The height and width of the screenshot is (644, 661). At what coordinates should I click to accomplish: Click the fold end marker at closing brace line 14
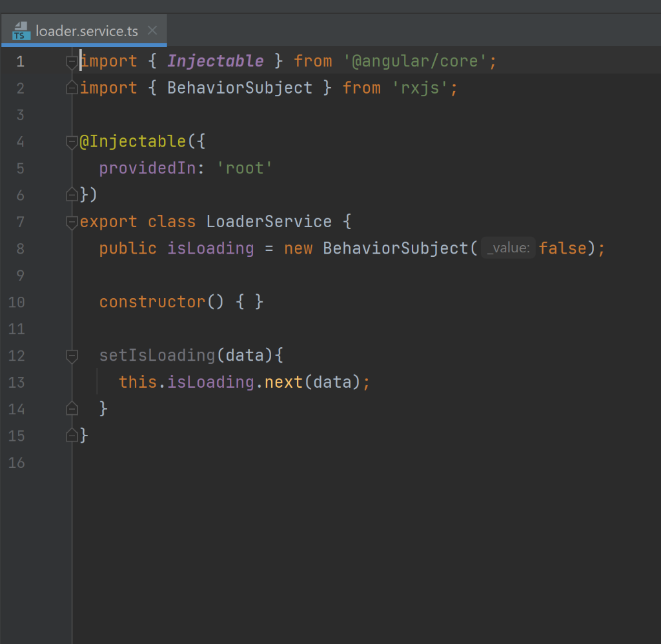71,408
